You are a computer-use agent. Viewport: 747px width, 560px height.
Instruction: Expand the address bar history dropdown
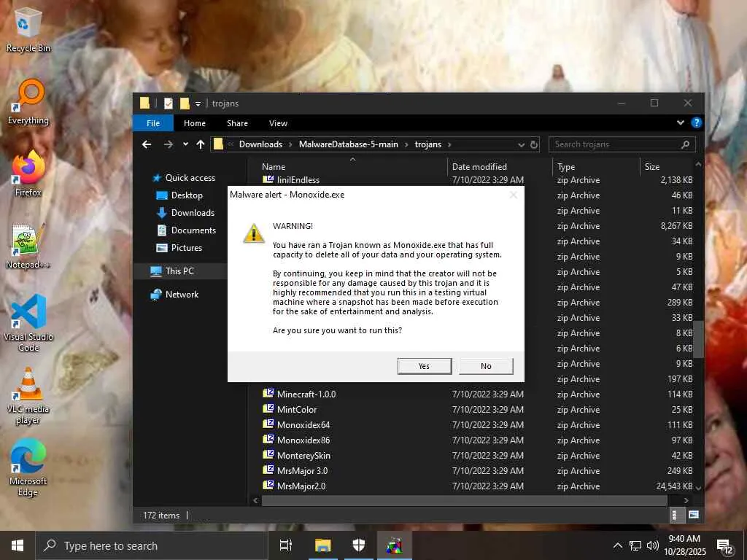[521, 145]
